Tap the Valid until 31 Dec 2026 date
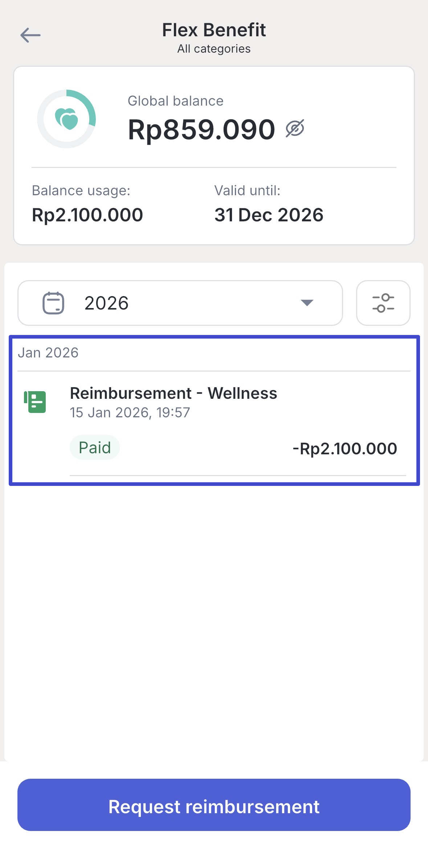 point(269,215)
